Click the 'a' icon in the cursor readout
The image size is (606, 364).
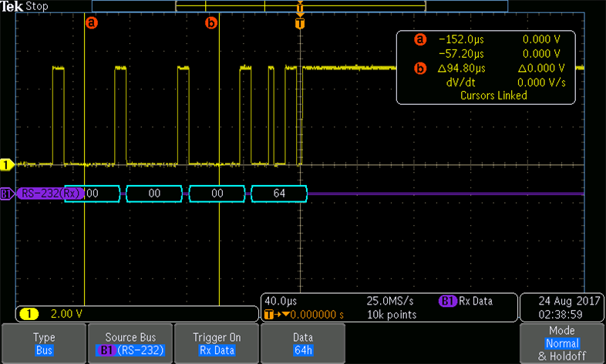[x=420, y=40]
